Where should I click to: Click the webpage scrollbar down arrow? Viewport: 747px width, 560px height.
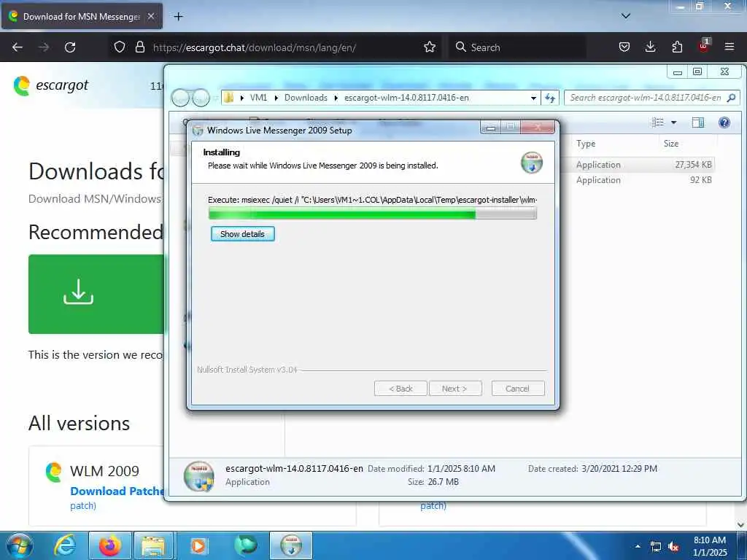(x=741, y=525)
